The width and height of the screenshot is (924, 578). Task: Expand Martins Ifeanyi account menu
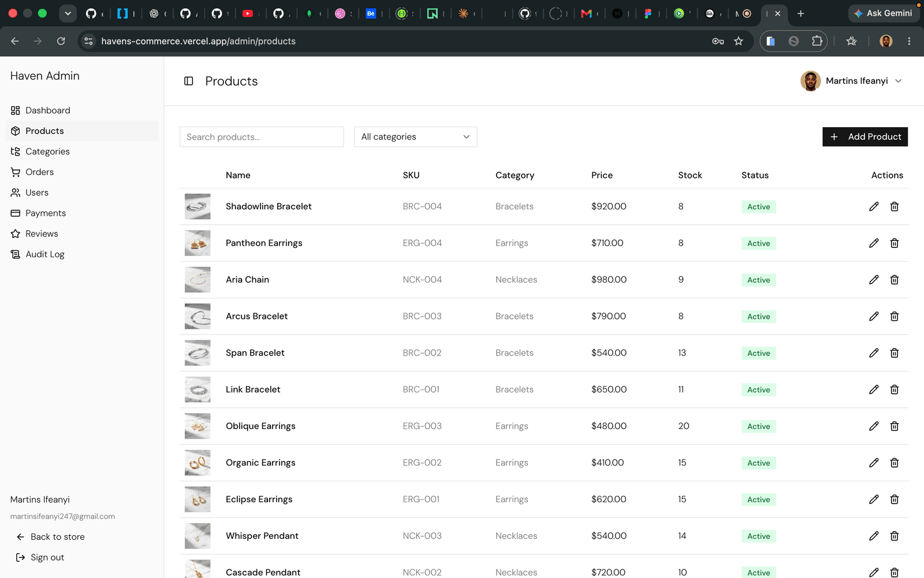[851, 81]
